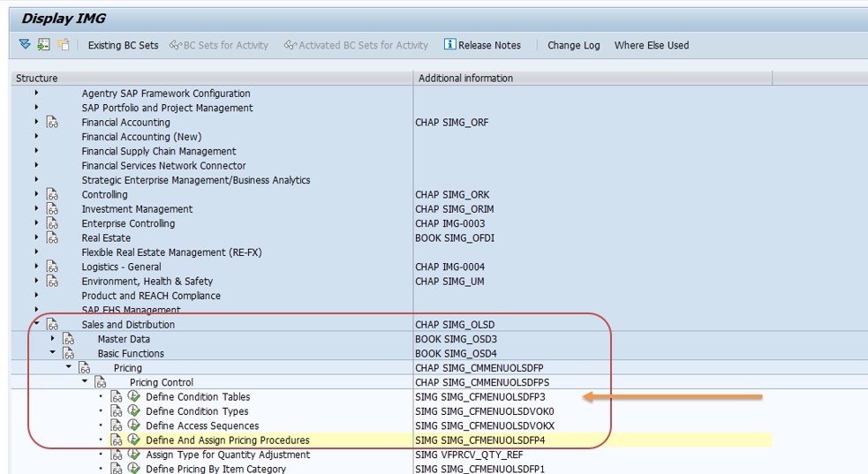The image size is (868, 474).
Task: Click the Release Notes info icon
Action: 449,45
